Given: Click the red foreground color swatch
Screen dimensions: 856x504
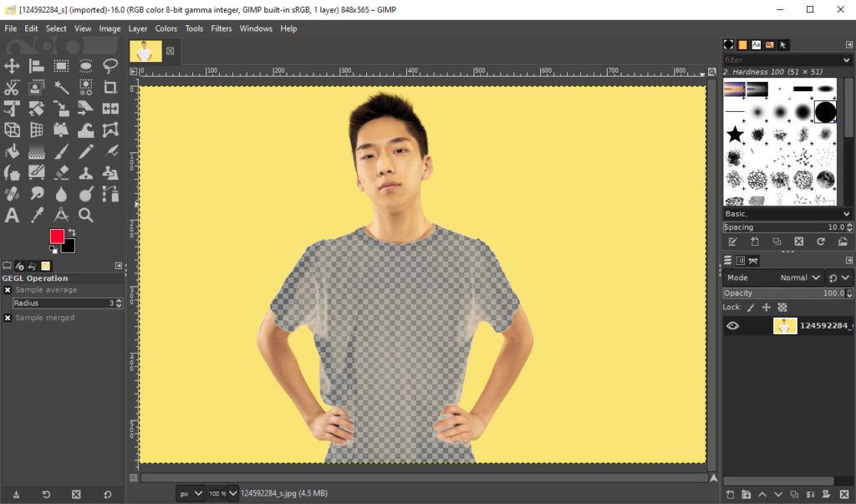Looking at the screenshot, I should 55,237.
